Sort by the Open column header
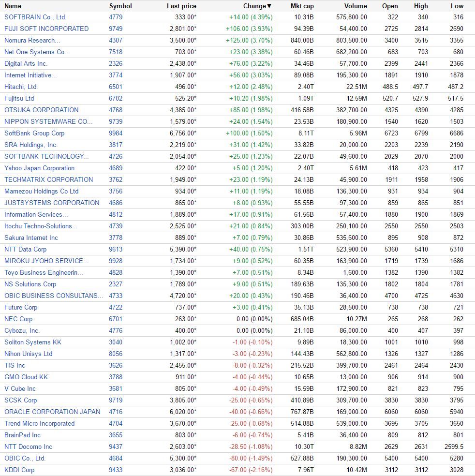 tap(390, 6)
